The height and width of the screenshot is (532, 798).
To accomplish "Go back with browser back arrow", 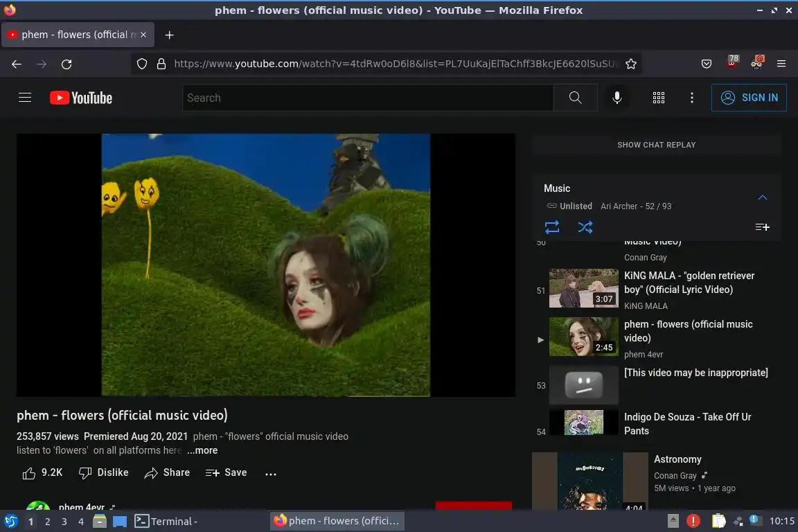I will [17, 64].
